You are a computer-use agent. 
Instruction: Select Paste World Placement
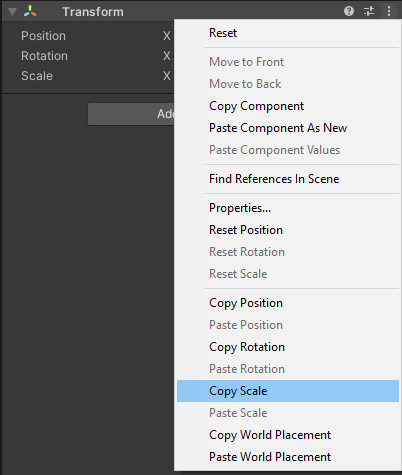288,457
